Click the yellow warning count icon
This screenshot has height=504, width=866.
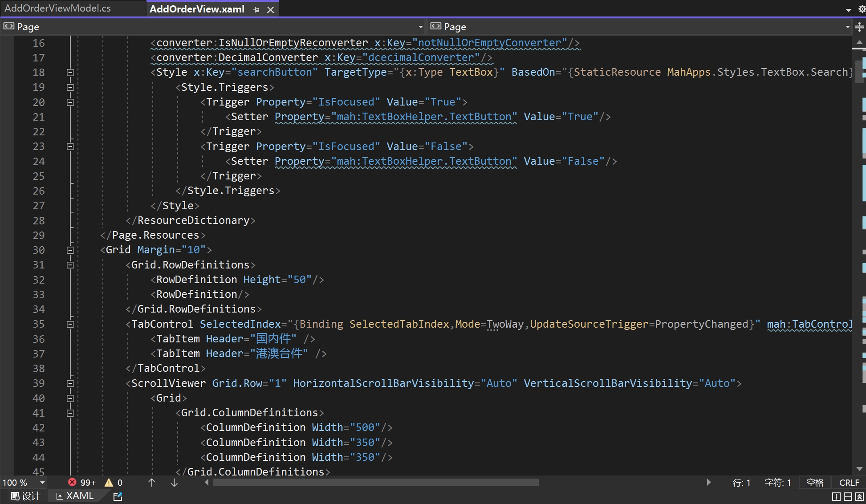point(109,482)
